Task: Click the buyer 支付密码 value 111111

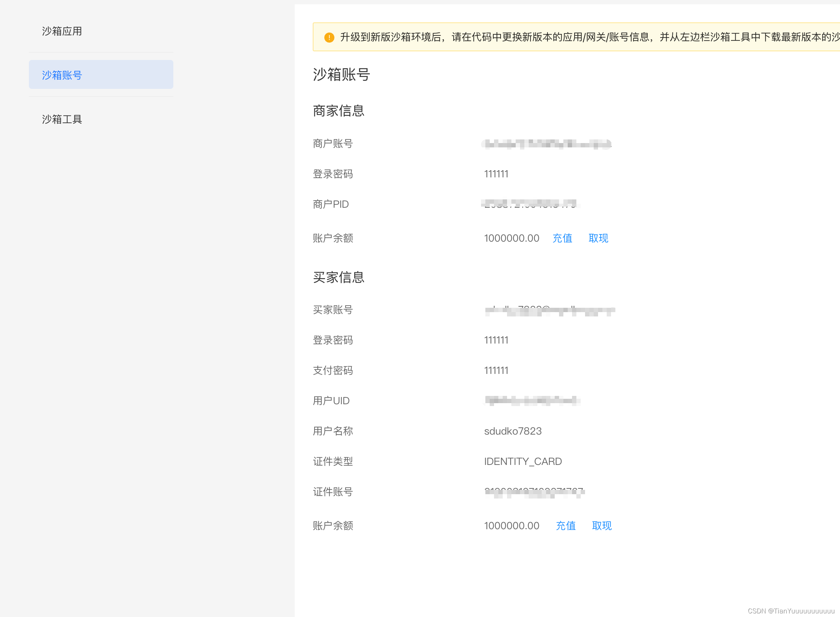Action: coord(496,371)
